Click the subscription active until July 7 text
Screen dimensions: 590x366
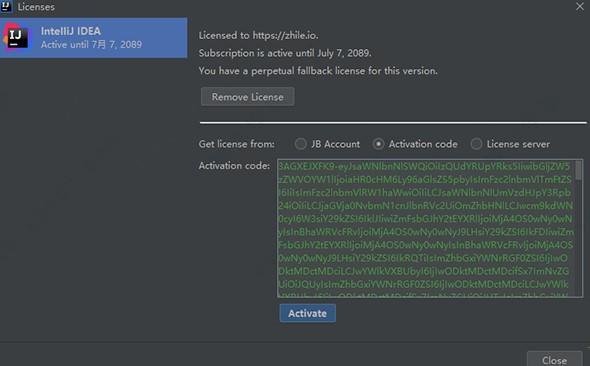click(285, 53)
